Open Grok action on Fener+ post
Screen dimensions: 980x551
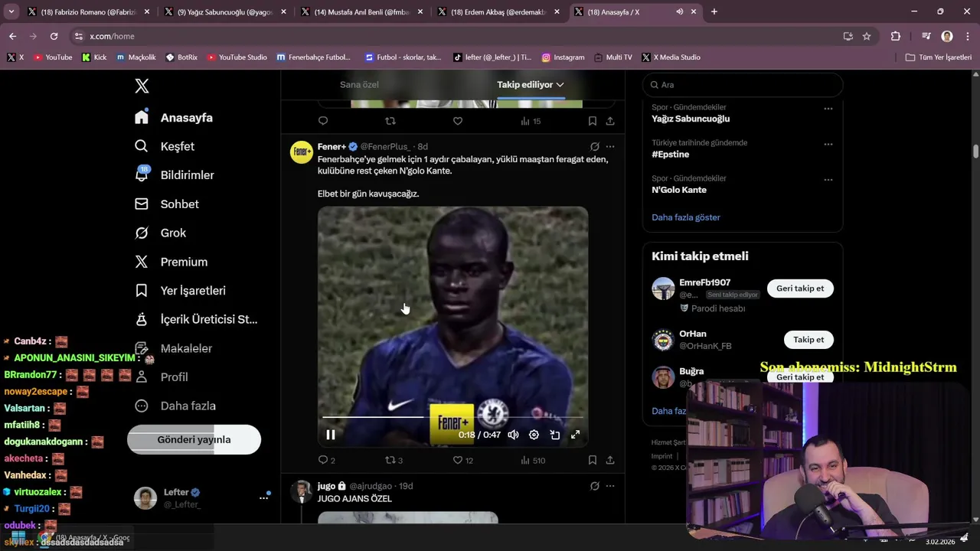(x=594, y=146)
